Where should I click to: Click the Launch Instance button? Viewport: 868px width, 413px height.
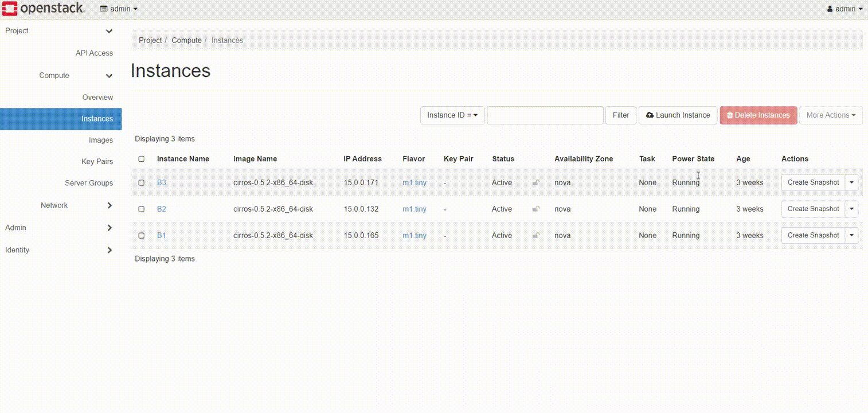pyautogui.click(x=678, y=115)
